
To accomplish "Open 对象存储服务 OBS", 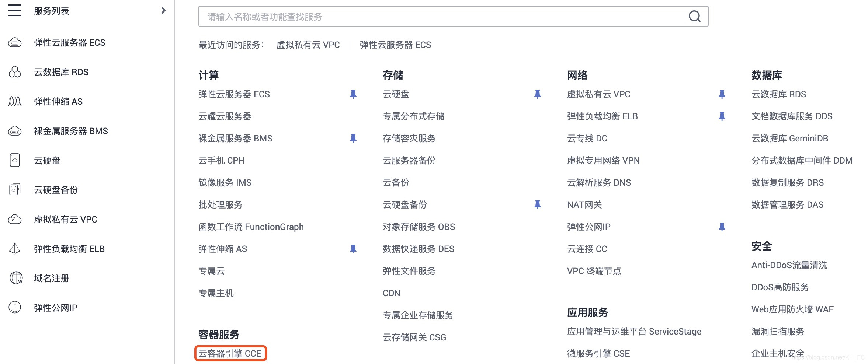I will (419, 227).
